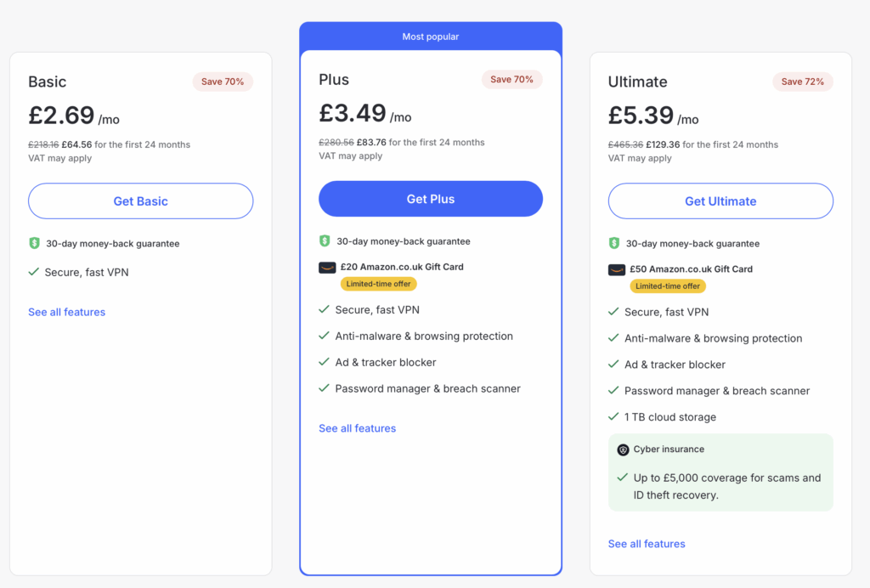
Task: Click the green shield icon in Ultimate plan
Action: coord(614,244)
